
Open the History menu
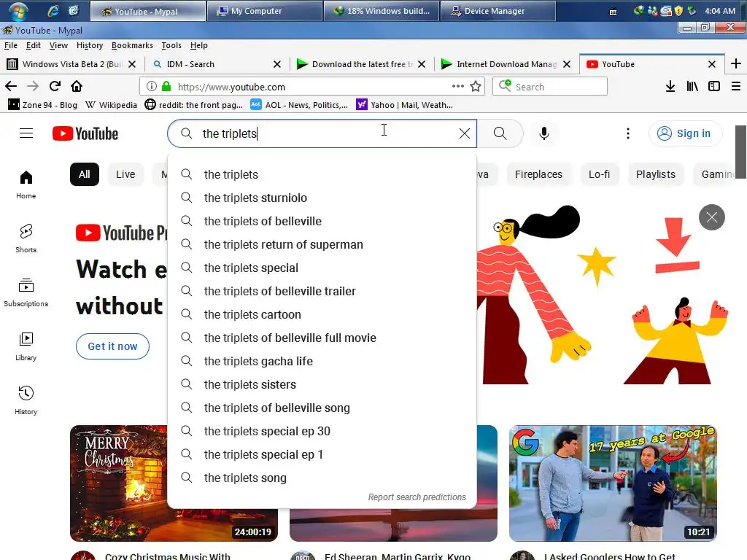90,45
